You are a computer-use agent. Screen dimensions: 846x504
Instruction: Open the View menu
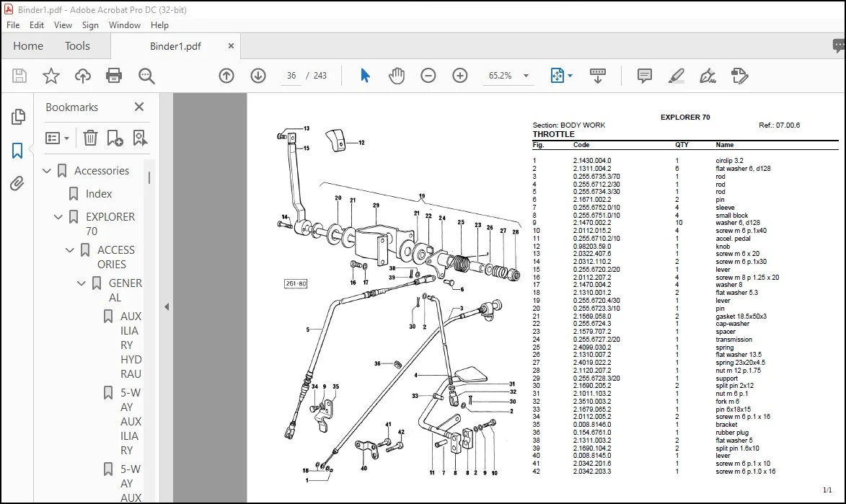pyautogui.click(x=63, y=25)
